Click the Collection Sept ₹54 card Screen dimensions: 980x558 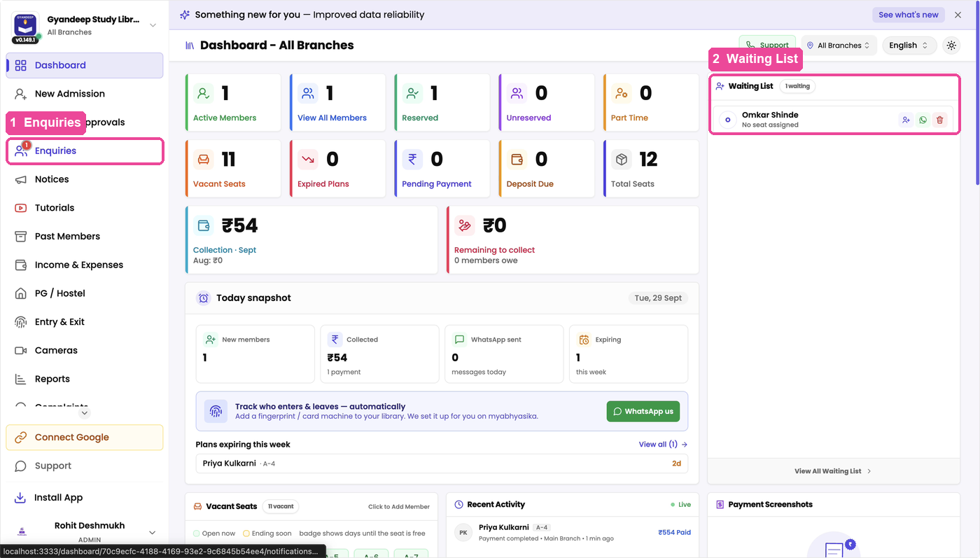pos(311,240)
